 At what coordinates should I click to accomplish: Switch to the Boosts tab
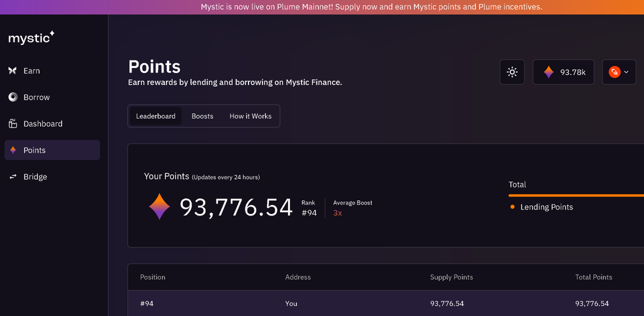pos(202,116)
